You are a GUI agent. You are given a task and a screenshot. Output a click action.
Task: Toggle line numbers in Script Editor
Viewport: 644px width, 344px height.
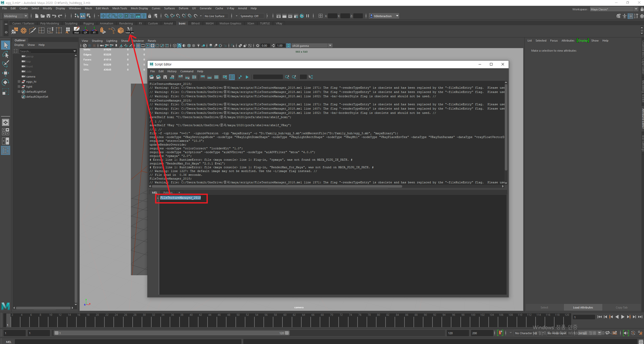(x=232, y=77)
